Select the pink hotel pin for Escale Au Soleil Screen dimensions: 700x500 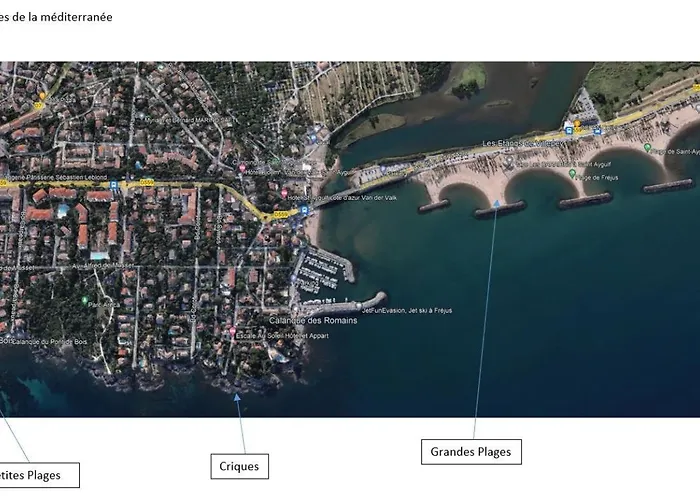(232, 331)
